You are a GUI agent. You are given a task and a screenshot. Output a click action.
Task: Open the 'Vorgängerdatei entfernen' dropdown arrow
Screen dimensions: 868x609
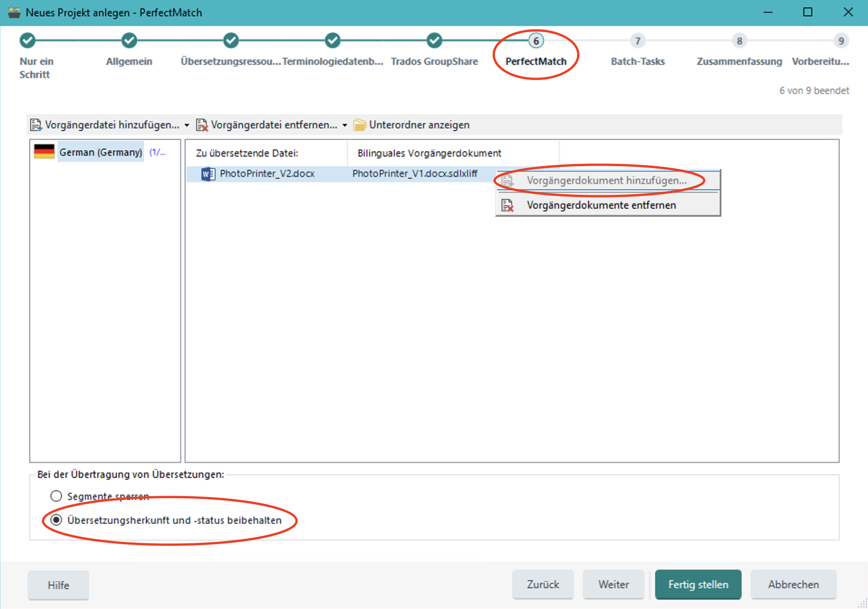pos(344,125)
